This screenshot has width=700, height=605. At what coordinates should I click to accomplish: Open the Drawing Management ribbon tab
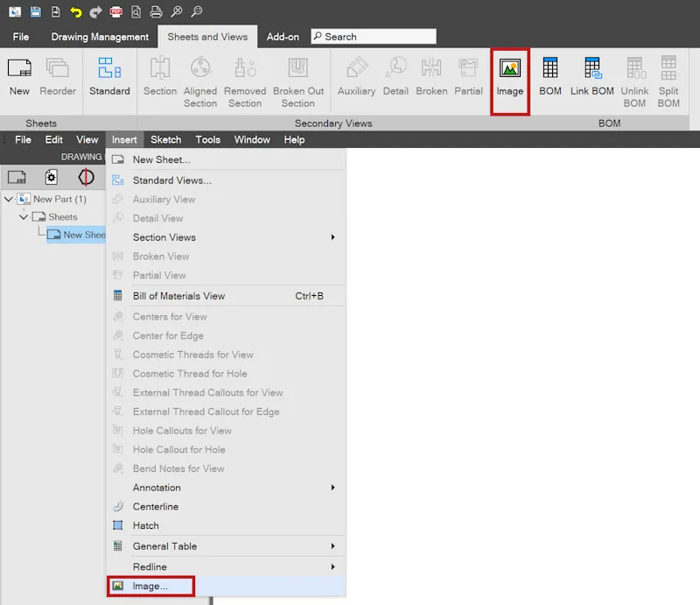click(100, 37)
